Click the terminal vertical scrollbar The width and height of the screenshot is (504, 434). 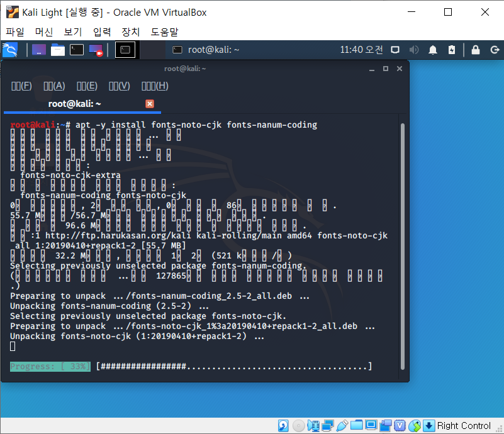[x=403, y=246]
